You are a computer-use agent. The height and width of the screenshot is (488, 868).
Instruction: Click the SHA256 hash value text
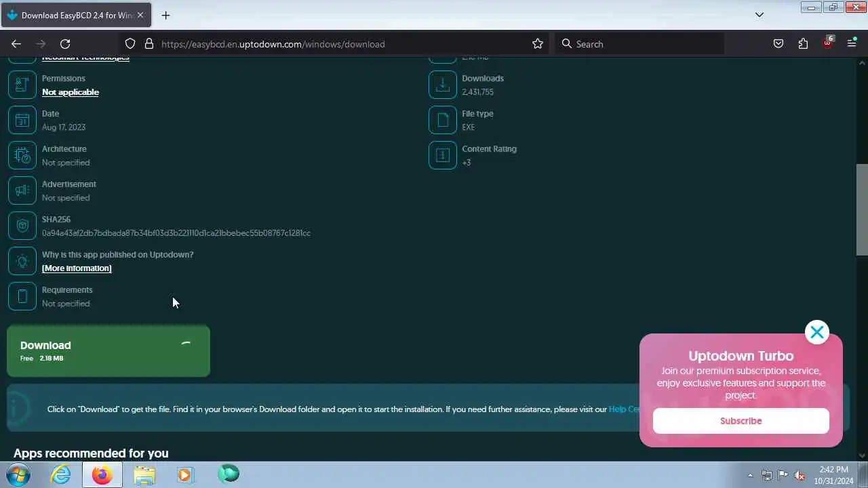pos(176,233)
